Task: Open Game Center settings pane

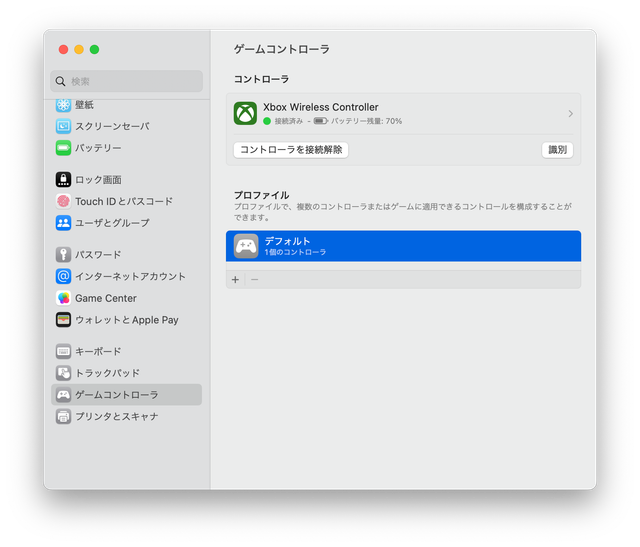Action: [x=127, y=298]
